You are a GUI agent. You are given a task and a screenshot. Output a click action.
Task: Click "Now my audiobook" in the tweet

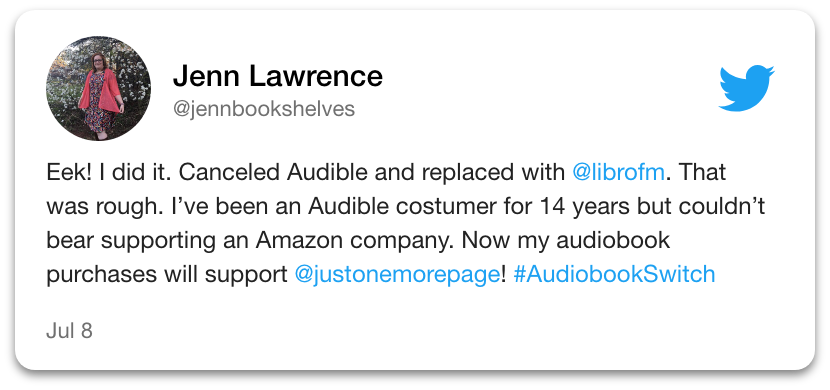566,241
